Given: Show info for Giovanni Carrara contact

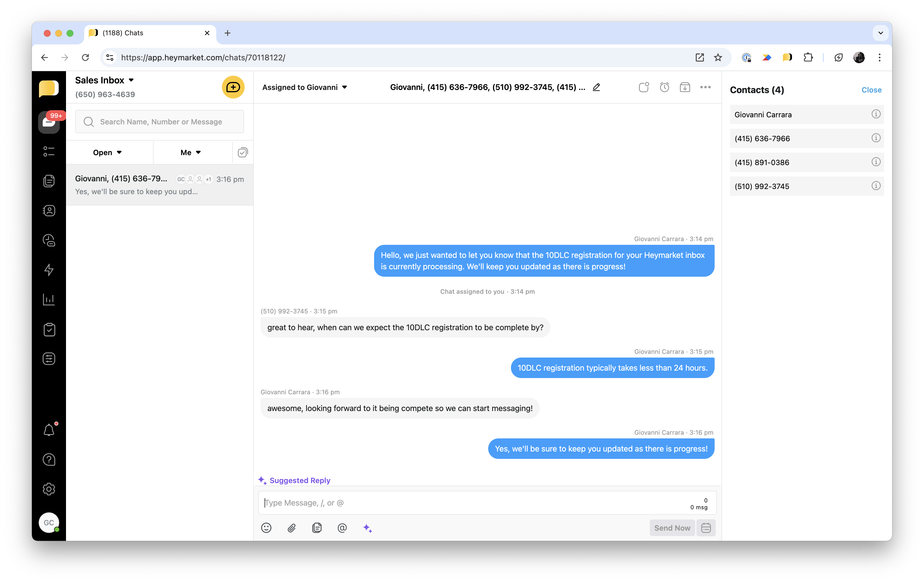Looking at the screenshot, I should (876, 114).
